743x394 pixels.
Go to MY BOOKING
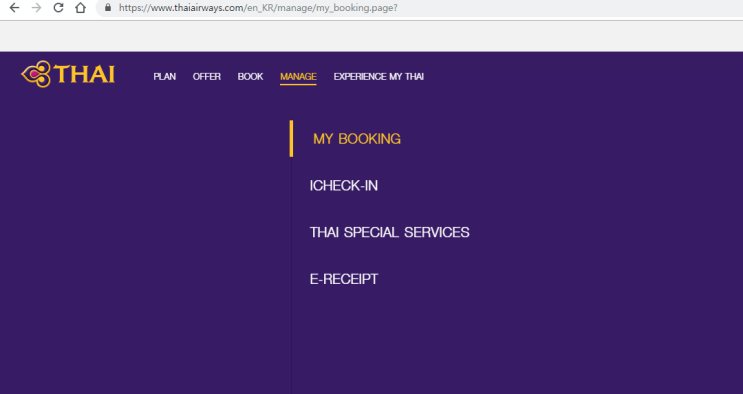click(357, 139)
